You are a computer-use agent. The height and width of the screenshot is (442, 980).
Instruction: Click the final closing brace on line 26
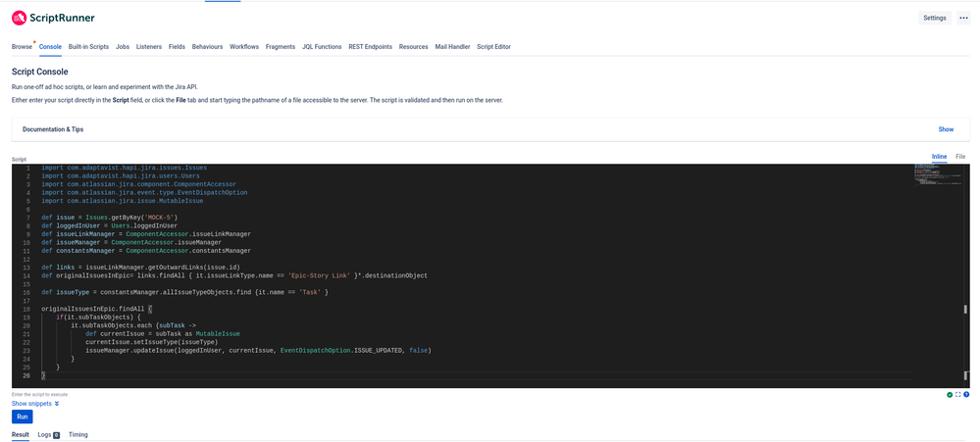tap(43, 375)
